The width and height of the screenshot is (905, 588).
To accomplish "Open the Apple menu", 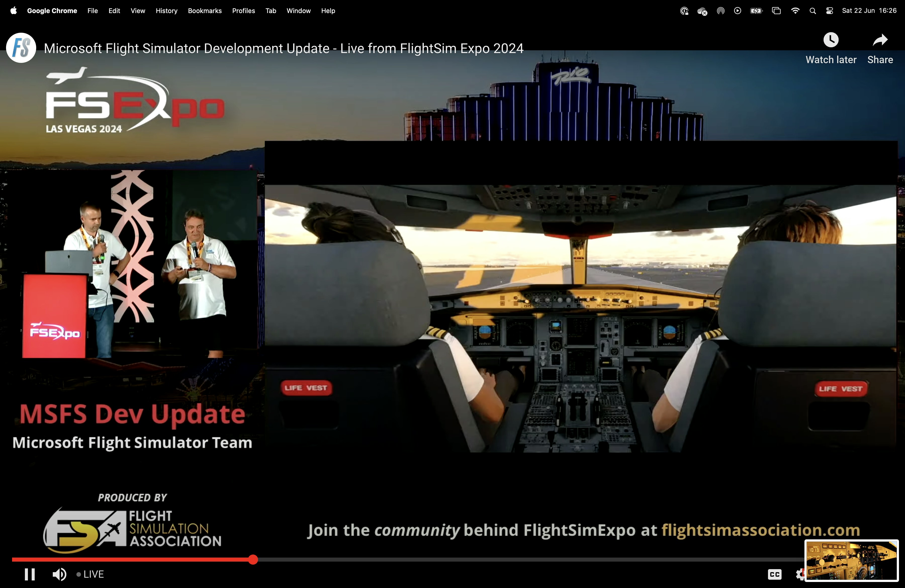I will point(14,11).
